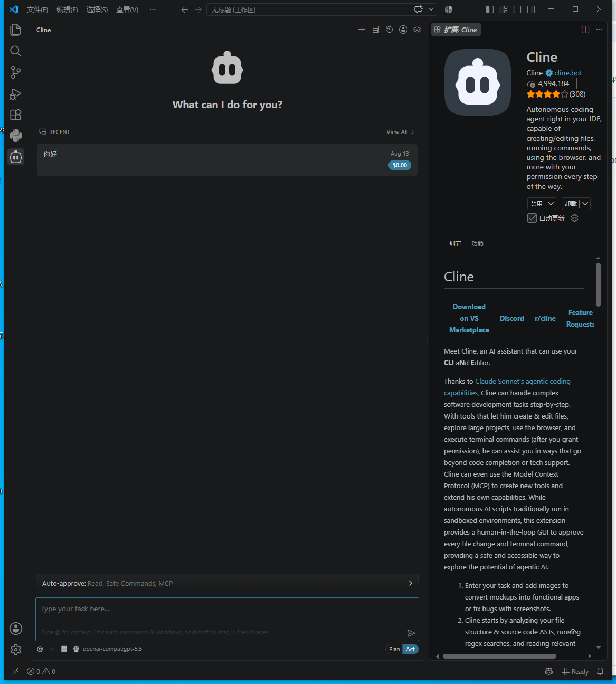Toggle the 自动更新 checkbox
The height and width of the screenshot is (684, 616).
point(532,218)
